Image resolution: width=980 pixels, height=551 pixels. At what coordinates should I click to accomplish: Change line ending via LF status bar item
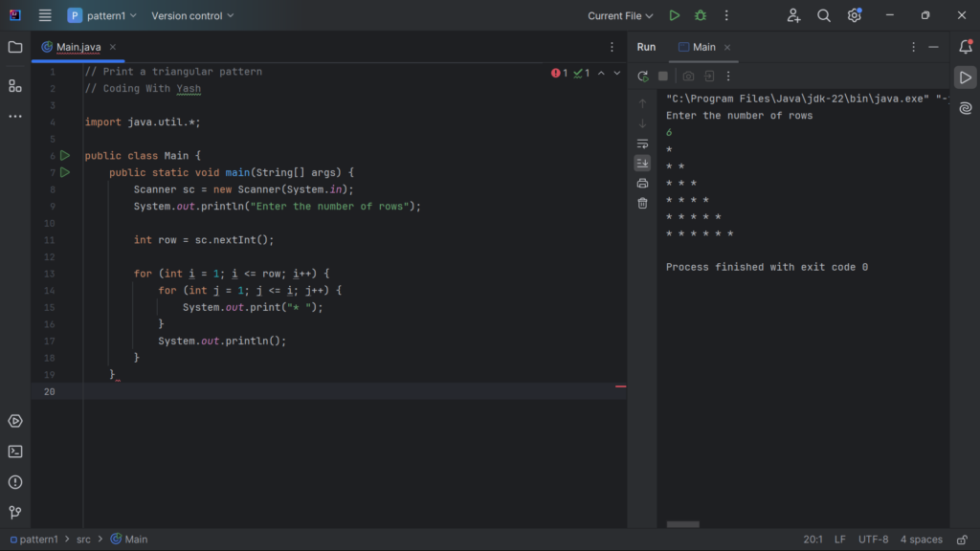tap(839, 539)
